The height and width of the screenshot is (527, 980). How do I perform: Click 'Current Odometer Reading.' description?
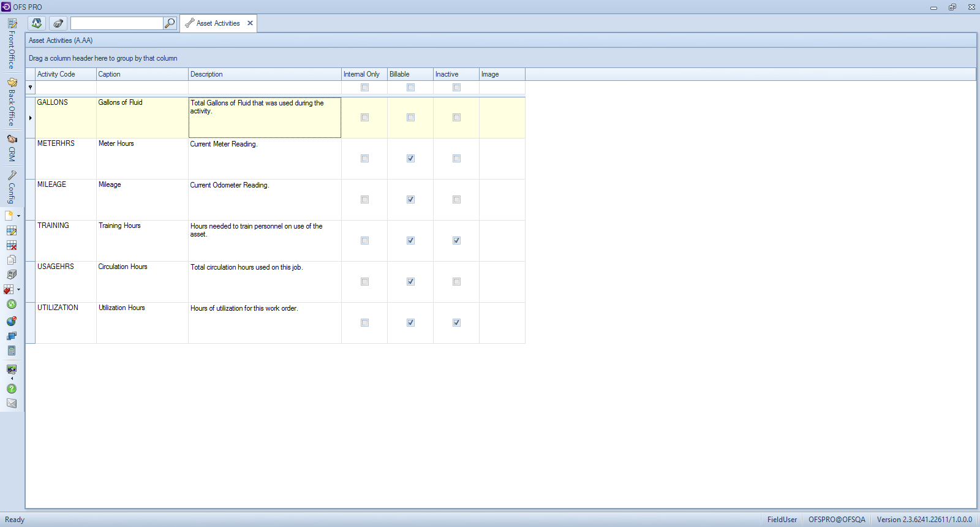(229, 185)
